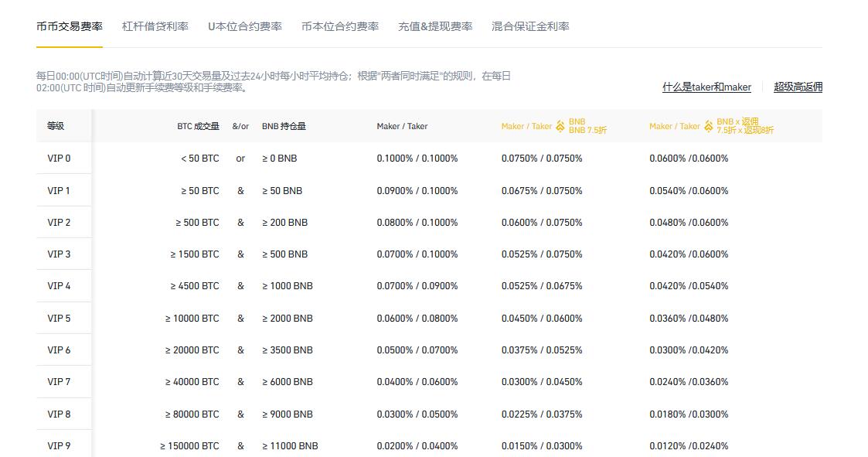This screenshot has height=457, width=868.
Task: Click the BNB 持仓量 column header
Action: [x=284, y=126]
